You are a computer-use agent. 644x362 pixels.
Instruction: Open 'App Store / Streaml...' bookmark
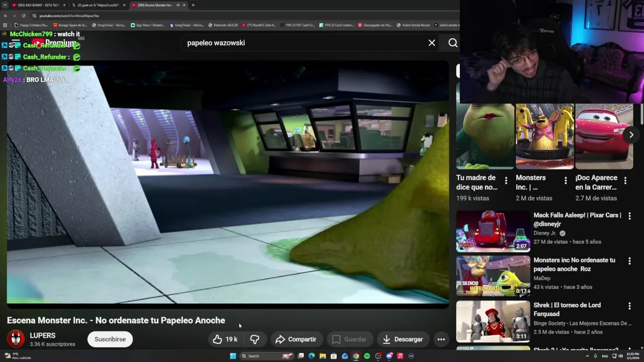point(147,25)
